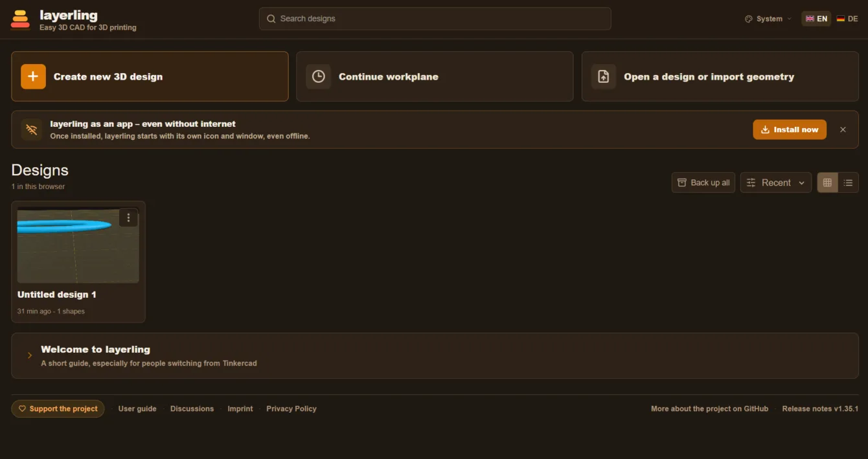Click Create new 3D design

click(x=150, y=76)
